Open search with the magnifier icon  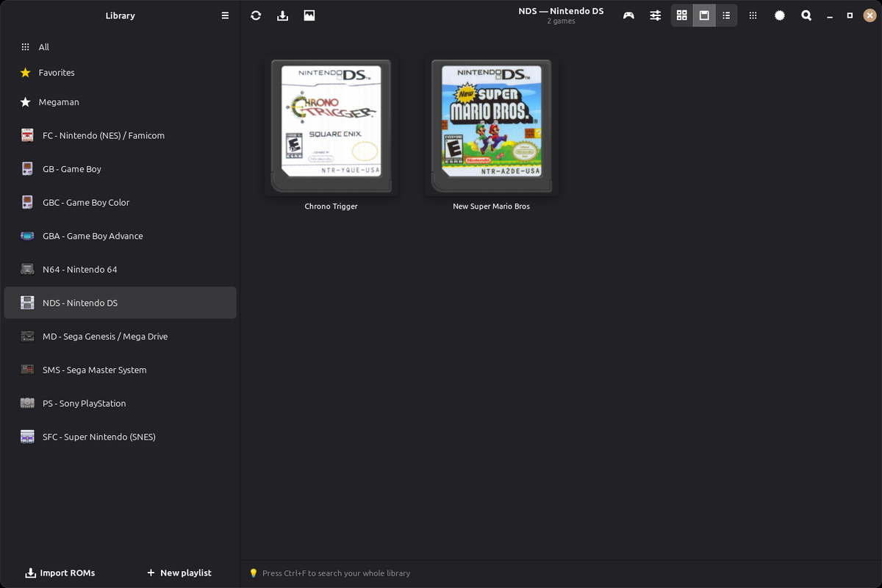pos(806,15)
